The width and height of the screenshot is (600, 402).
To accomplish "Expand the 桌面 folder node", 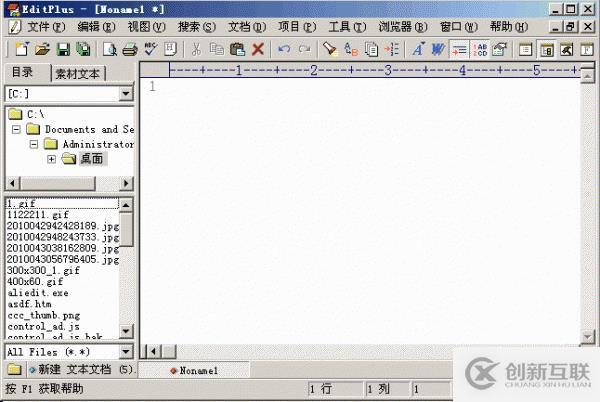I will click(x=51, y=159).
